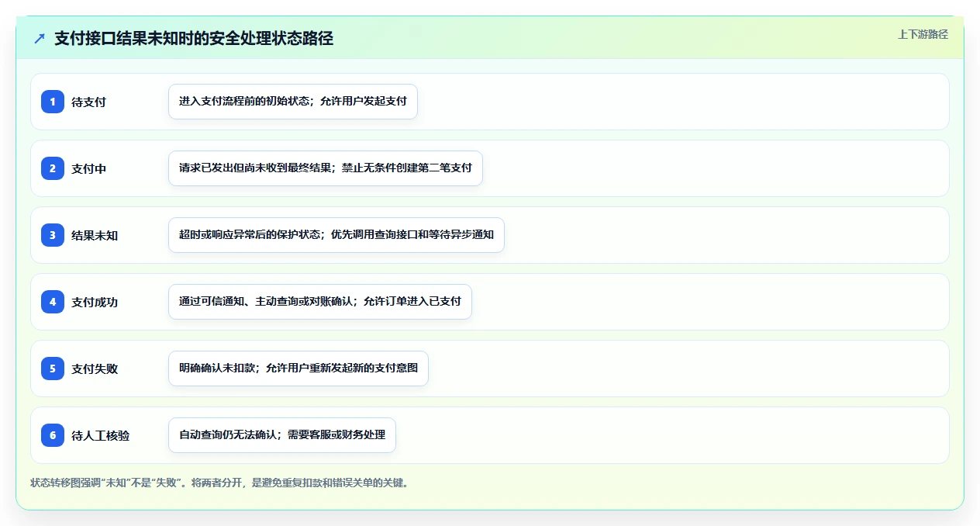Viewport: 980px width, 526px height.
Task: Select step number 4 badge
Action: pos(53,302)
